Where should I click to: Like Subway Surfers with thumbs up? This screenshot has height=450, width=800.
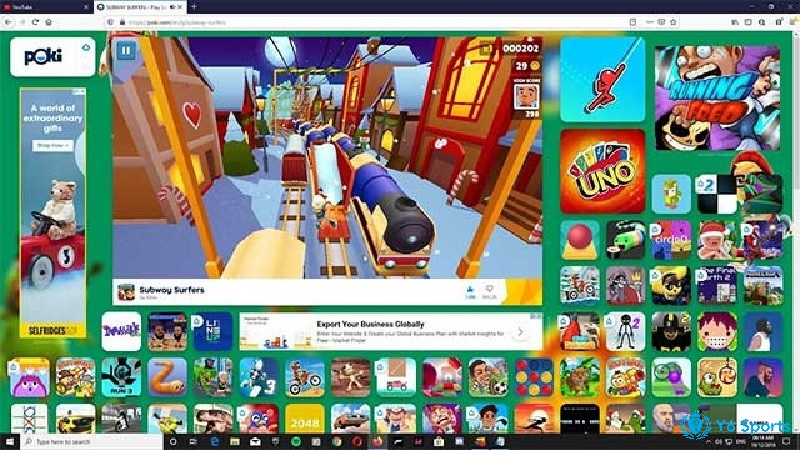[470, 291]
